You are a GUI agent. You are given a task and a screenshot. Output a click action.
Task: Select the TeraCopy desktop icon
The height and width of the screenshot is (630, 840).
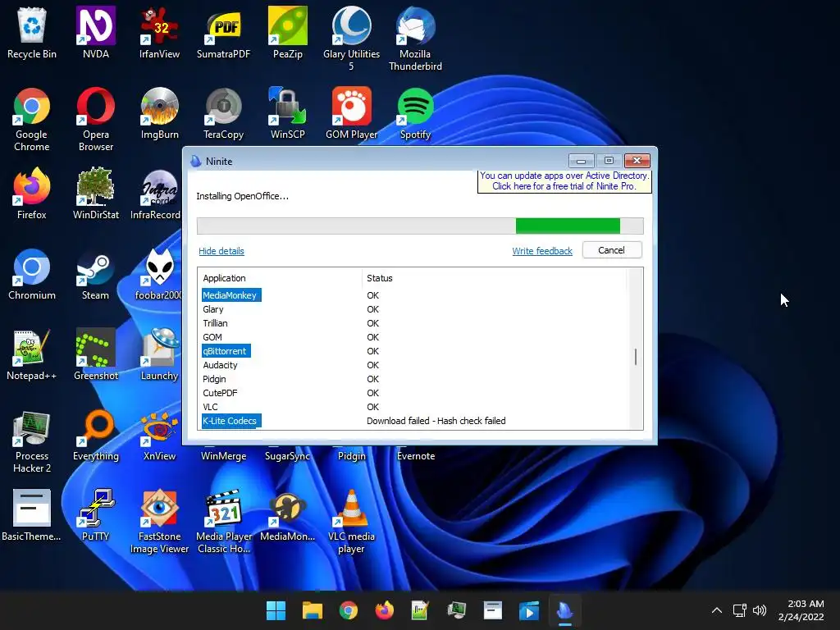point(223,113)
